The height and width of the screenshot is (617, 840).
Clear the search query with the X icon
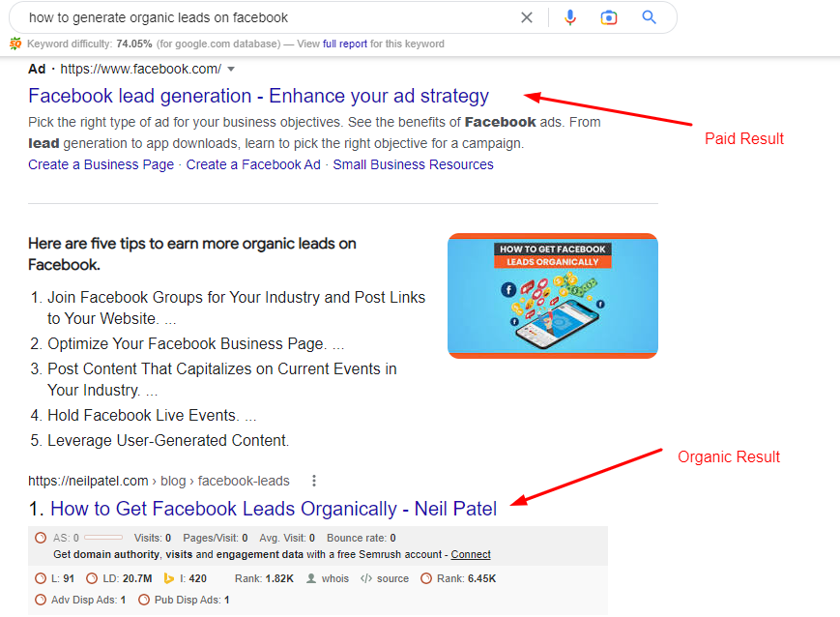527,17
